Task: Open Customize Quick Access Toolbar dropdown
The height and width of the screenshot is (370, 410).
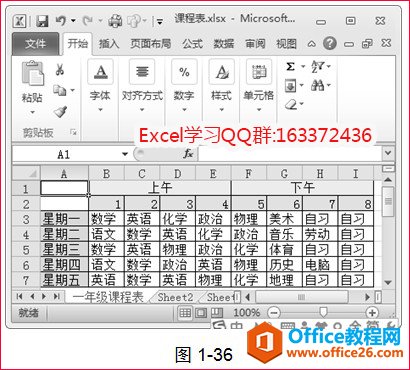Action: coord(160,22)
